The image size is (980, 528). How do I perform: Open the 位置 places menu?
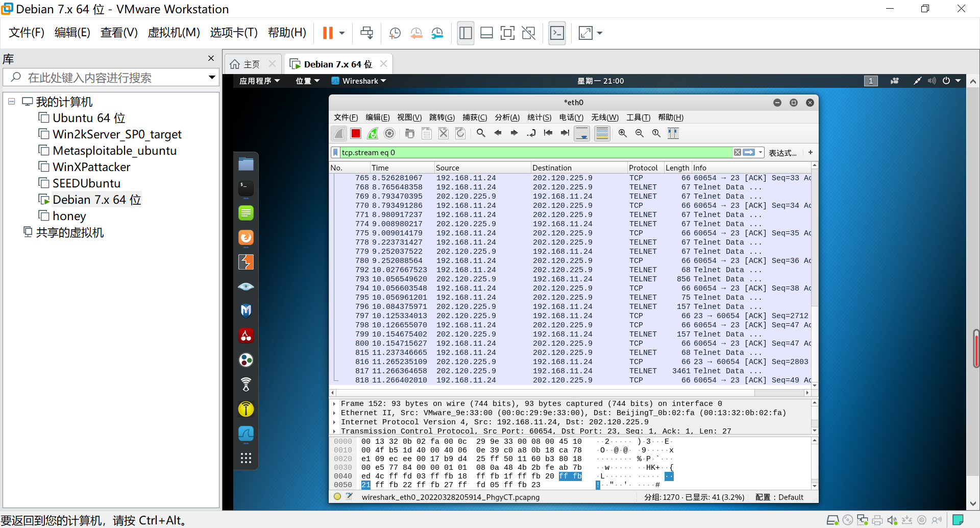click(x=308, y=81)
